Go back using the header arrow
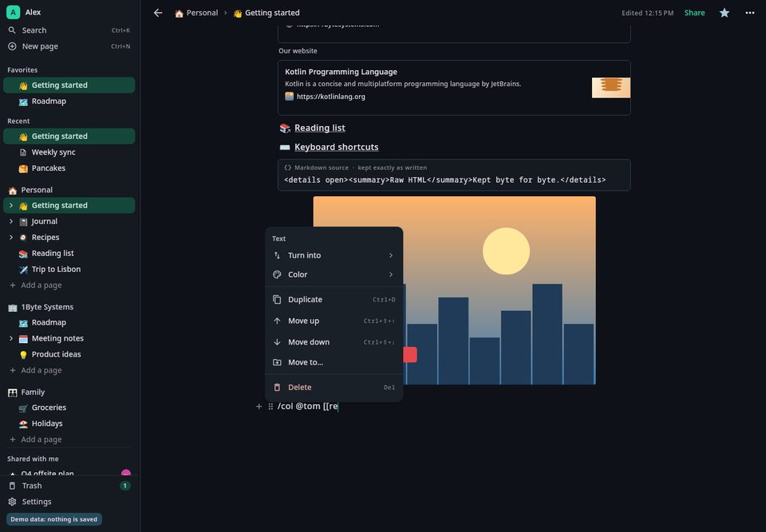Screen dimensions: 766x532 (158, 13)
